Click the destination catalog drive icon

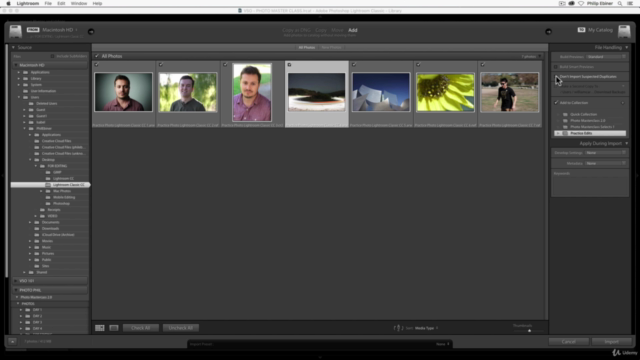(x=624, y=31)
